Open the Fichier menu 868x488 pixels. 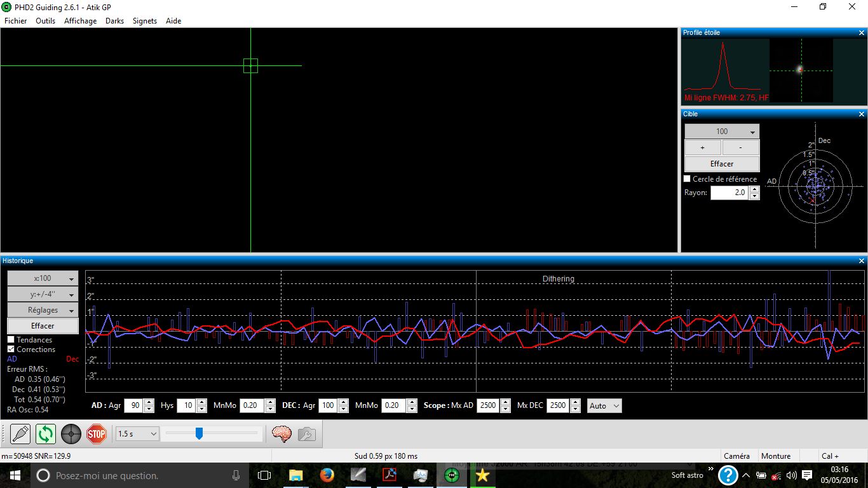point(16,21)
